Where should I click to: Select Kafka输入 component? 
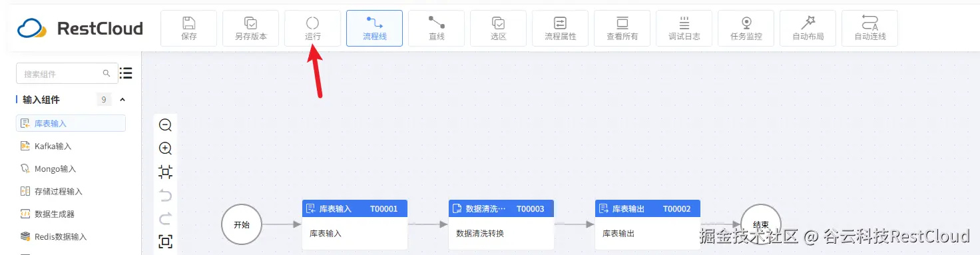tap(71, 146)
